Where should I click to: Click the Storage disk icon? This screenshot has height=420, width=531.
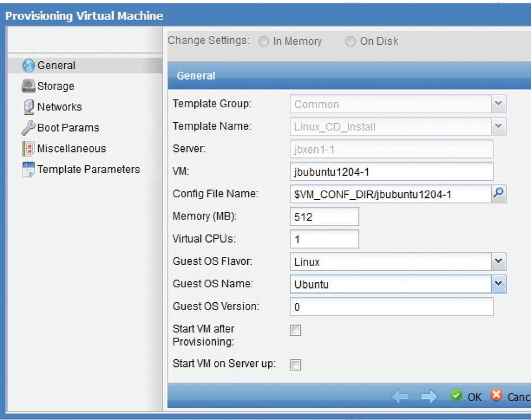[x=28, y=87]
